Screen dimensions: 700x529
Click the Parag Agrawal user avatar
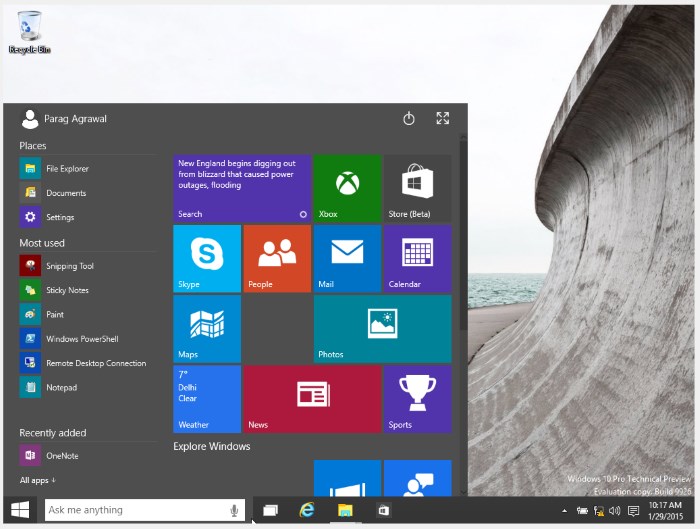point(30,119)
